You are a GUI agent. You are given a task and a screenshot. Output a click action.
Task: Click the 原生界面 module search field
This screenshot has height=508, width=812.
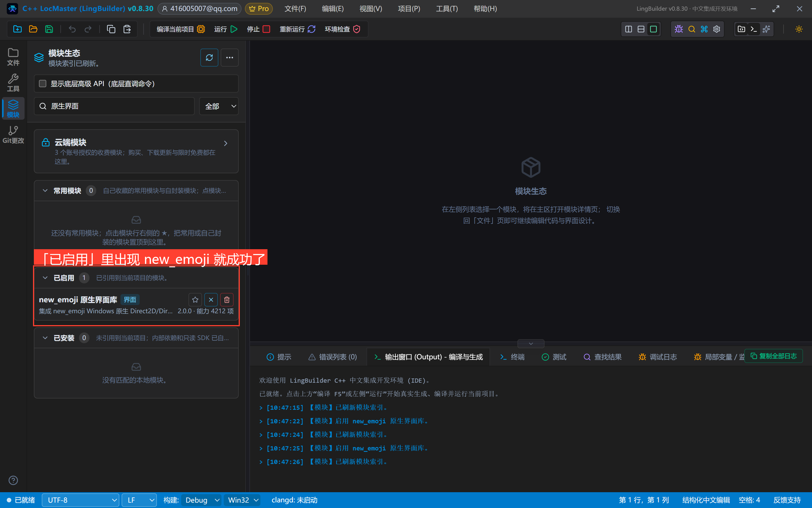[114, 106]
